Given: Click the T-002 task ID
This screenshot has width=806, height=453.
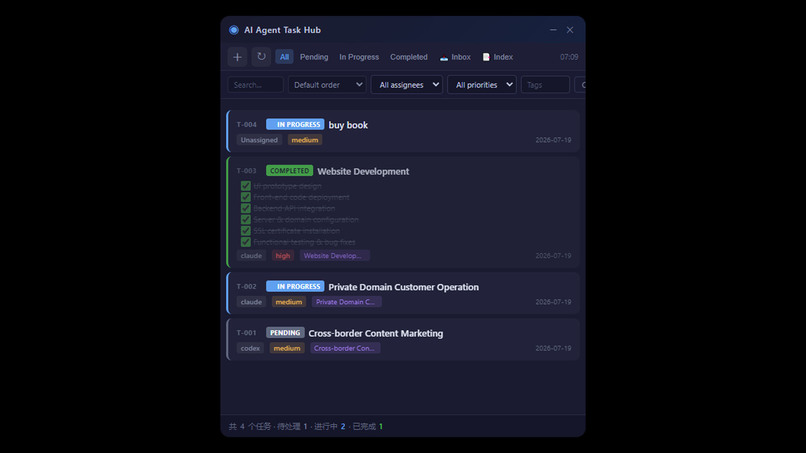Looking at the screenshot, I should tap(246, 286).
